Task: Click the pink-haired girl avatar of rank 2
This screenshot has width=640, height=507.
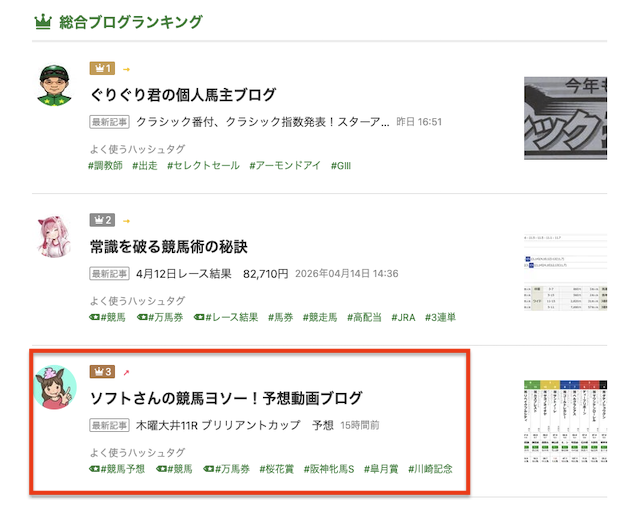Action: click(x=57, y=237)
